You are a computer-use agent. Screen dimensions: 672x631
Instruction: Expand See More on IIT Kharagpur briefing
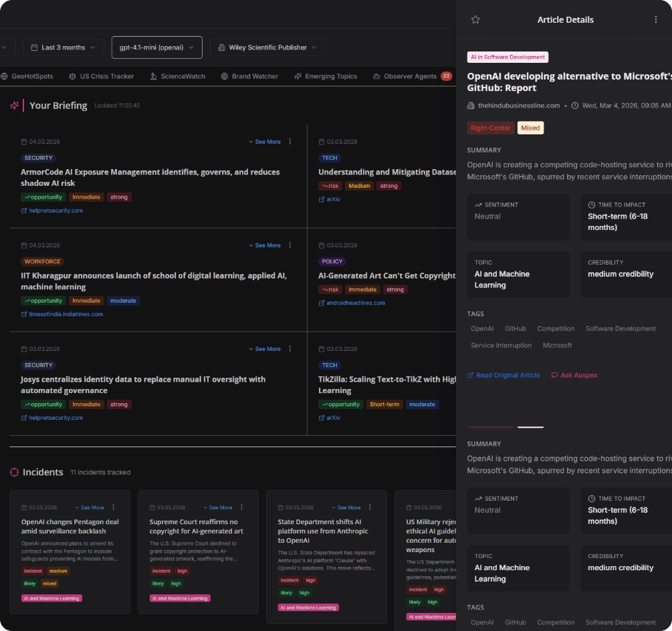pos(265,245)
